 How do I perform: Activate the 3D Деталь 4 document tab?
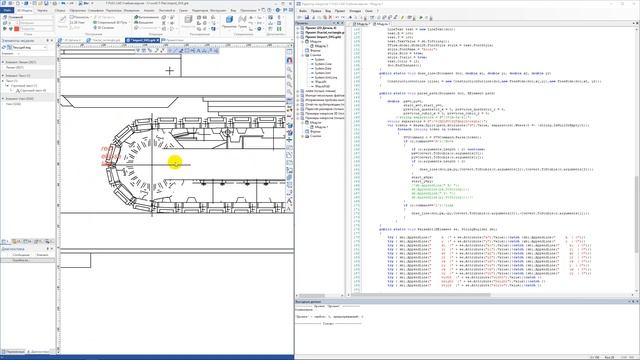click(x=71, y=40)
